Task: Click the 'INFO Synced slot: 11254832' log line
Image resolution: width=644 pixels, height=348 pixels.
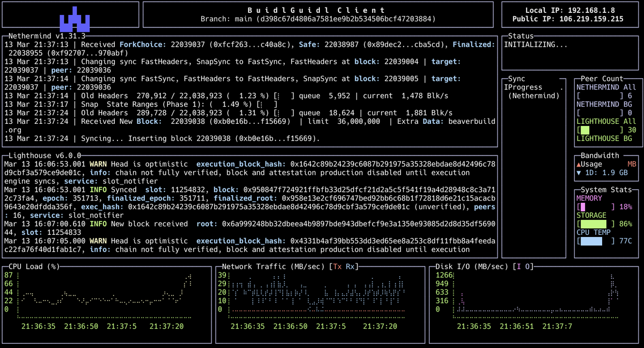Action: coord(250,203)
